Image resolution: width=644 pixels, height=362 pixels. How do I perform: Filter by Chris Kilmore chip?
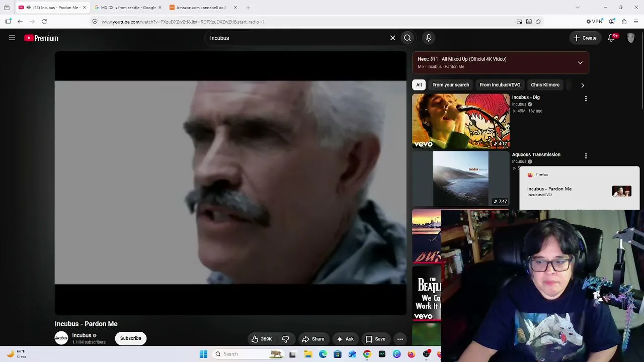tap(545, 85)
